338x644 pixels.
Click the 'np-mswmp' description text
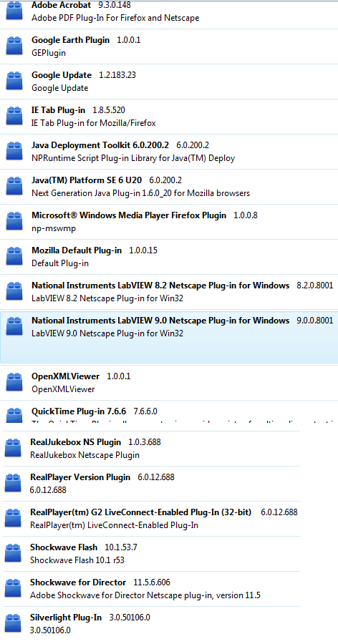54,228
